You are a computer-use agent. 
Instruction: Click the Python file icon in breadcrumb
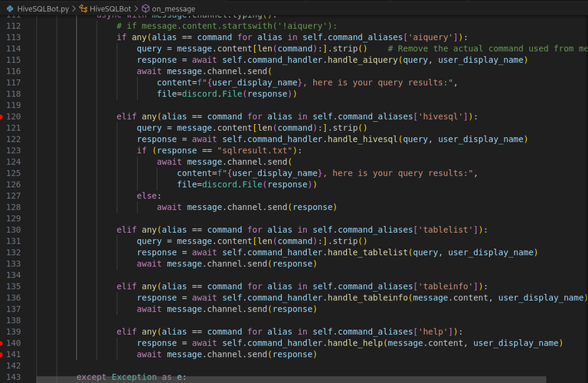point(10,8)
